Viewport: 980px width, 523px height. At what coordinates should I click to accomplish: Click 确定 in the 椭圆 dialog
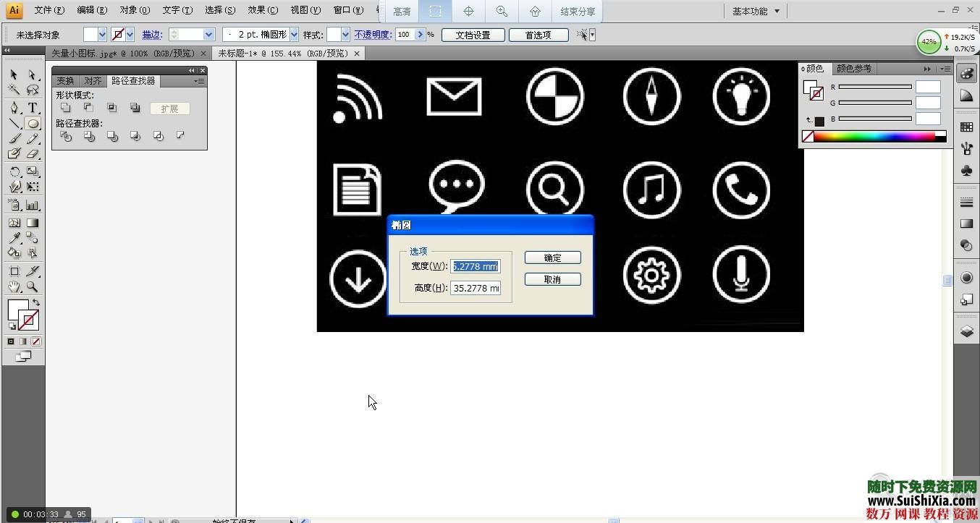click(x=553, y=258)
